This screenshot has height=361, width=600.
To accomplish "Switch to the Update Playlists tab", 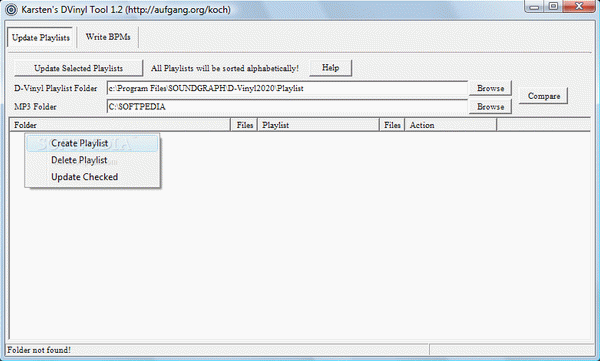I will 41,38.
